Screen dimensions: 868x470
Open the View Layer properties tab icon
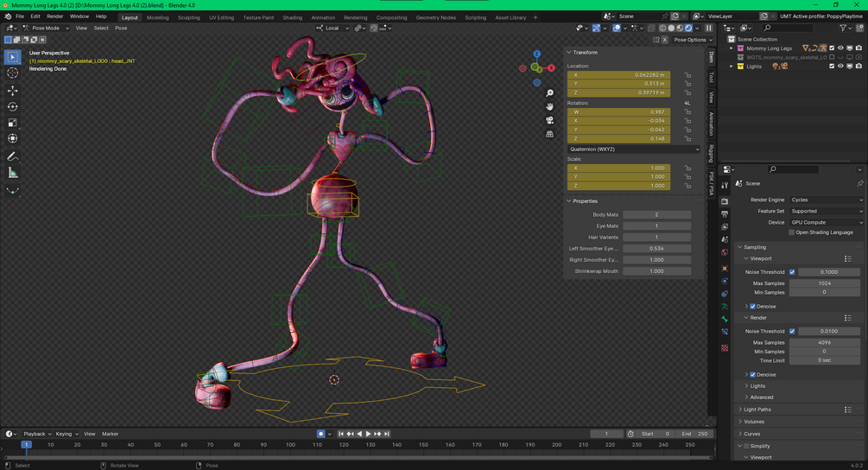coord(725,226)
